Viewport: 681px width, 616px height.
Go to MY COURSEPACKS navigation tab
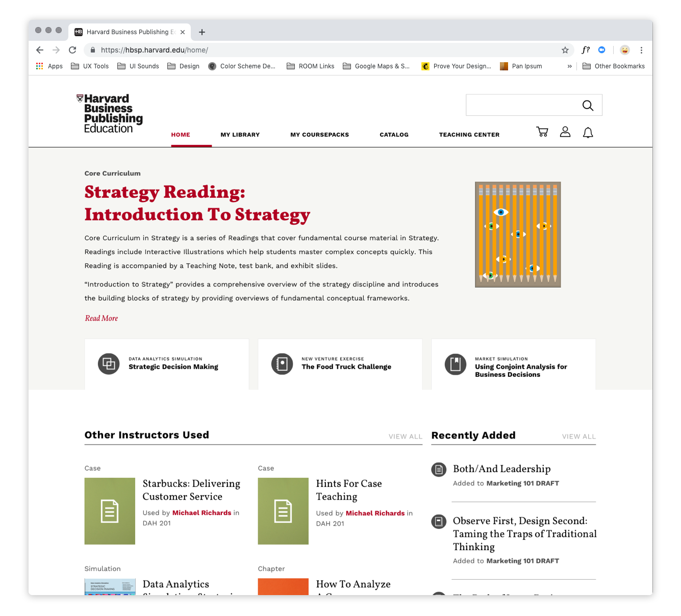320,135
